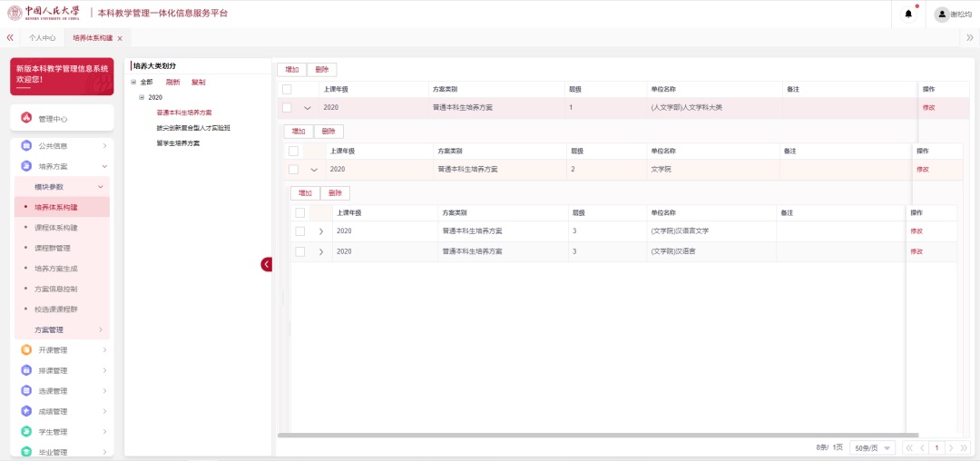Open 课程体系构建 in the sidebar menu

coord(55,228)
